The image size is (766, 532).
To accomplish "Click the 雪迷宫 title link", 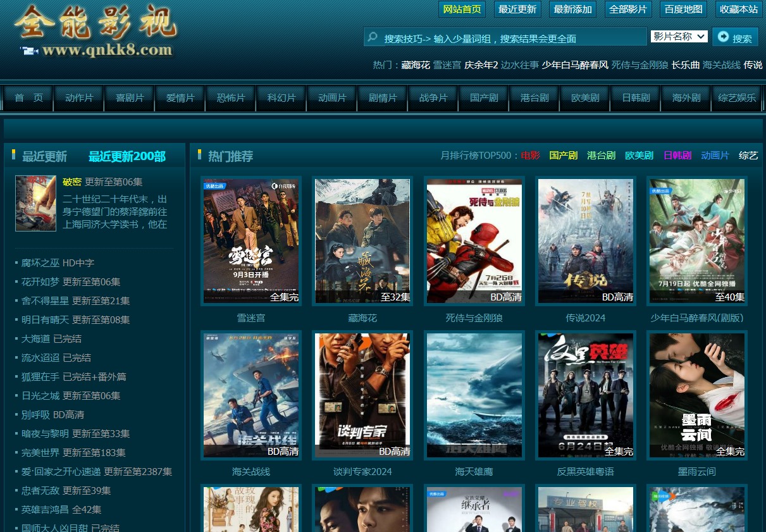I will pyautogui.click(x=251, y=318).
